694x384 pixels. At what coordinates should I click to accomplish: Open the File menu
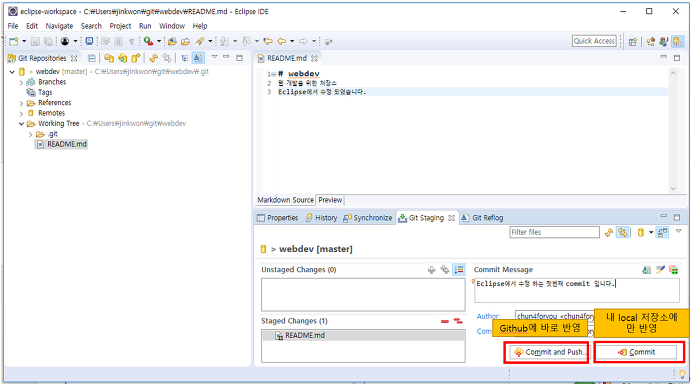click(13, 26)
